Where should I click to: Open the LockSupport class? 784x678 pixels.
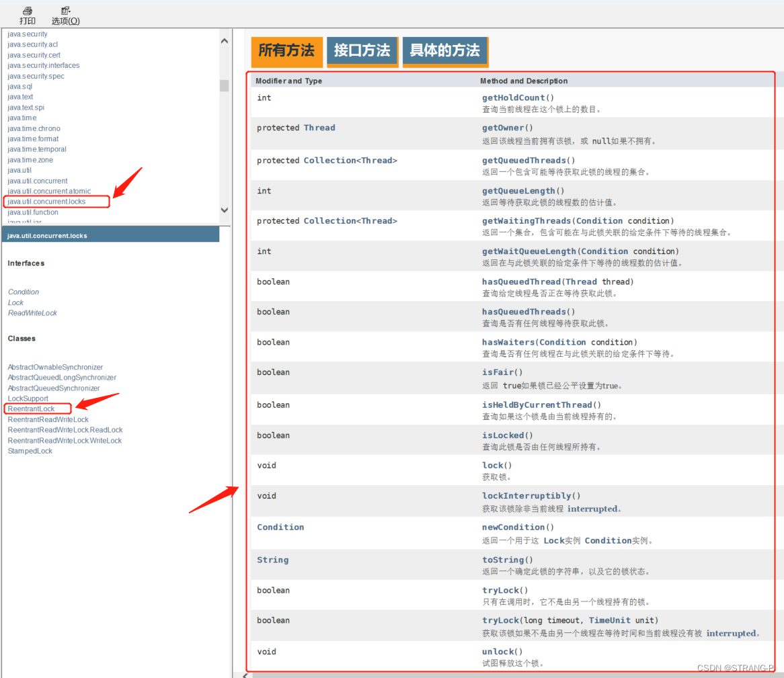point(28,398)
